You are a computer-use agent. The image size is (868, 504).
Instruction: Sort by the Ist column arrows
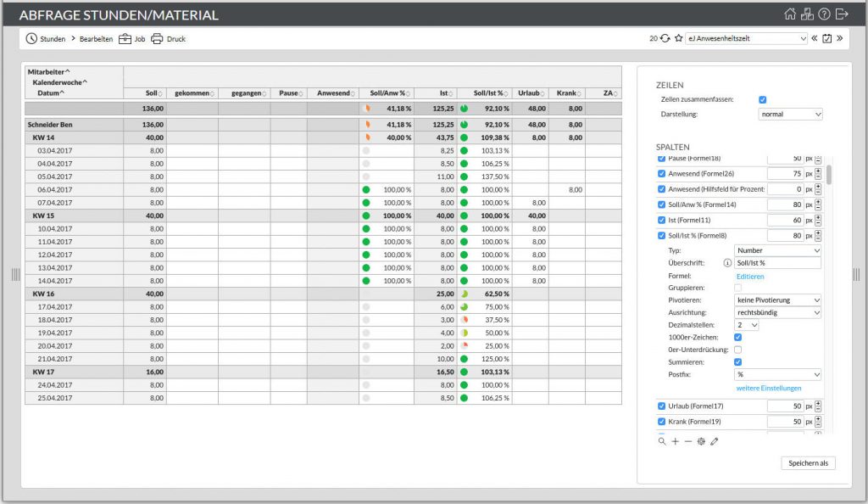pos(451,93)
